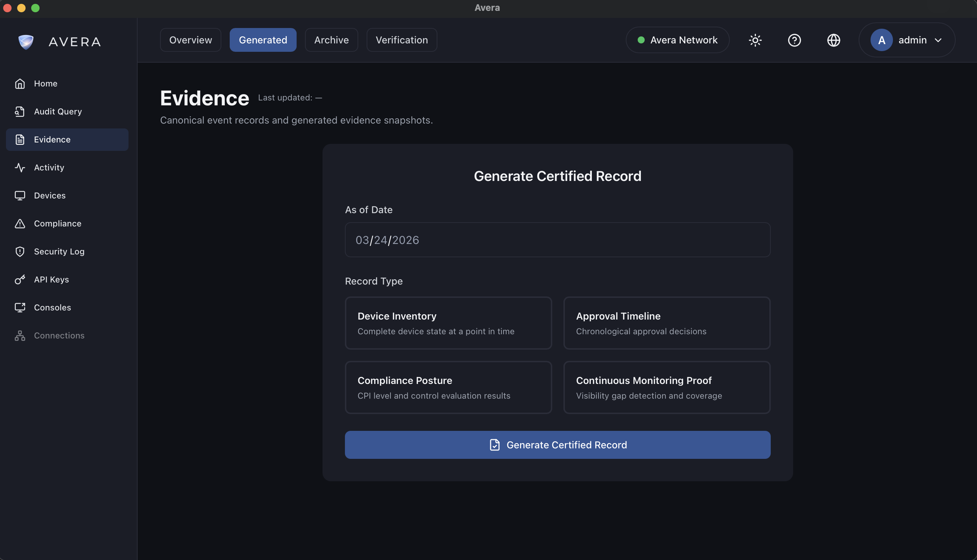977x560 pixels.
Task: Open API Keys management
Action: tap(51, 280)
